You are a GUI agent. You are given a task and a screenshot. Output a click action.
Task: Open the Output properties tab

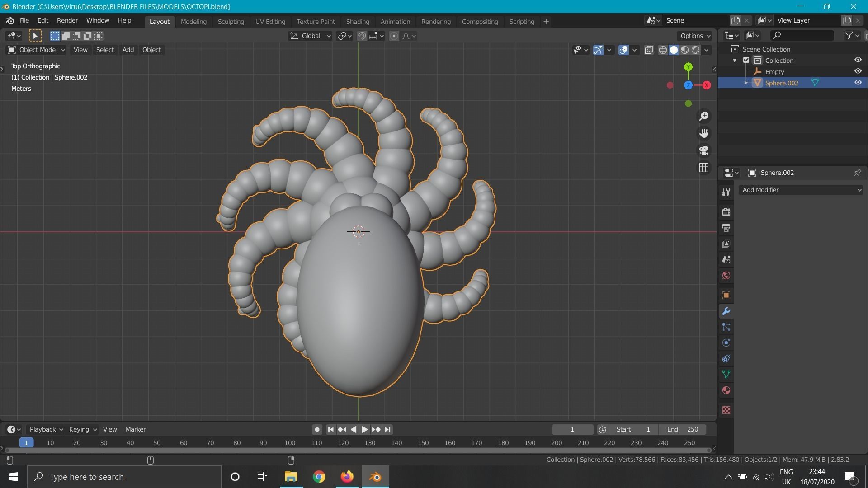tap(726, 228)
